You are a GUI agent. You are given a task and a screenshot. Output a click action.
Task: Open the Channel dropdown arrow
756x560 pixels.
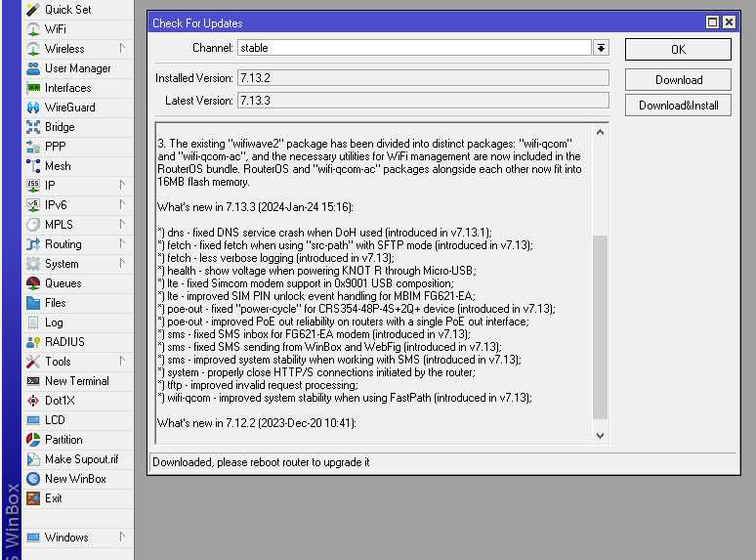pyautogui.click(x=601, y=48)
